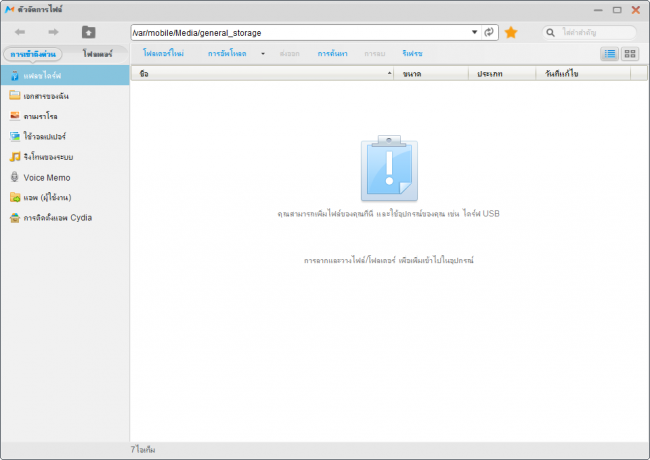Viewport: 650px width, 460px height.
Task: Expand the address bar path dropdown
Action: coord(475,32)
